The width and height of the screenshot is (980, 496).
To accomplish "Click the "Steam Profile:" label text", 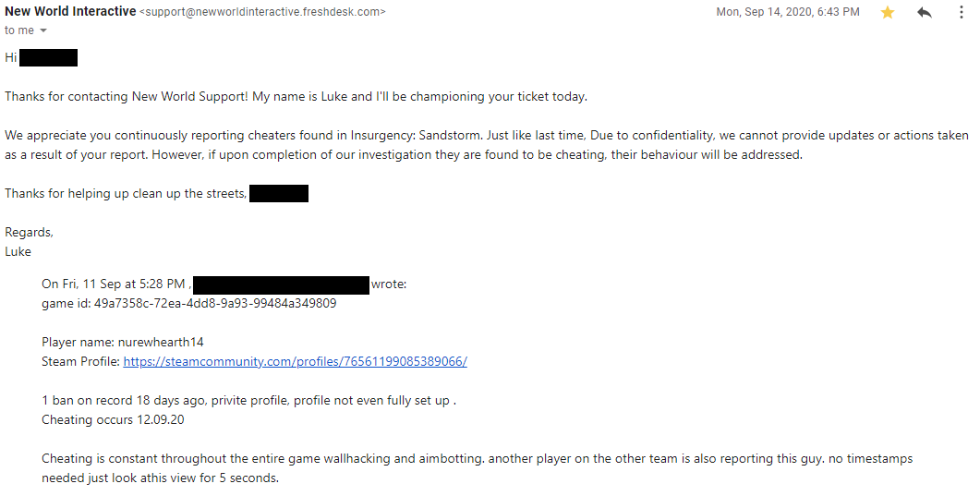I will pyautogui.click(x=80, y=361).
